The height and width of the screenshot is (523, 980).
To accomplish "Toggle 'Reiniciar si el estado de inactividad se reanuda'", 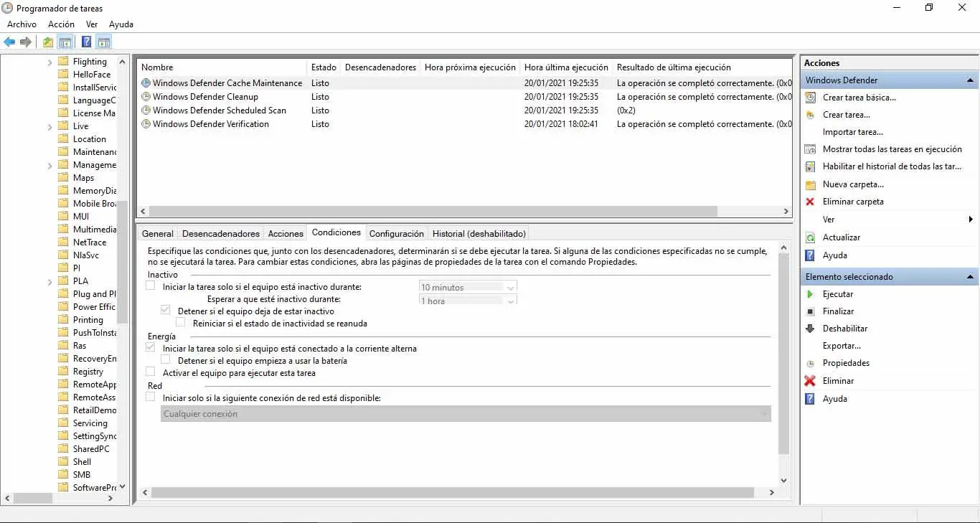I will 181,322.
